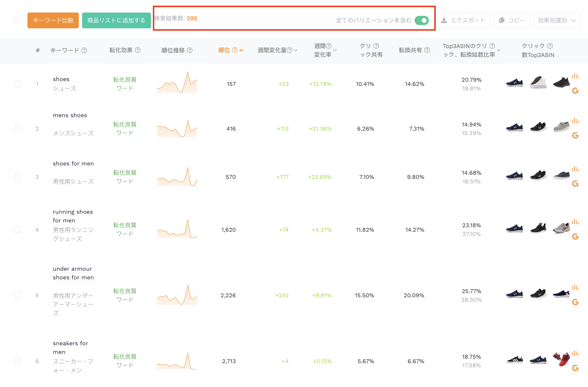Open the 'sneakers for men' keyword link
The height and width of the screenshot is (387, 588).
[x=70, y=348]
